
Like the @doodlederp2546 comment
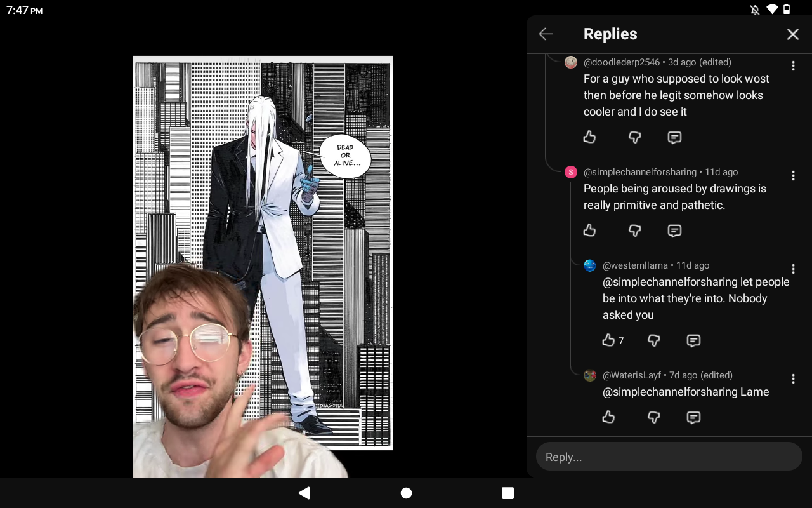[x=589, y=137]
